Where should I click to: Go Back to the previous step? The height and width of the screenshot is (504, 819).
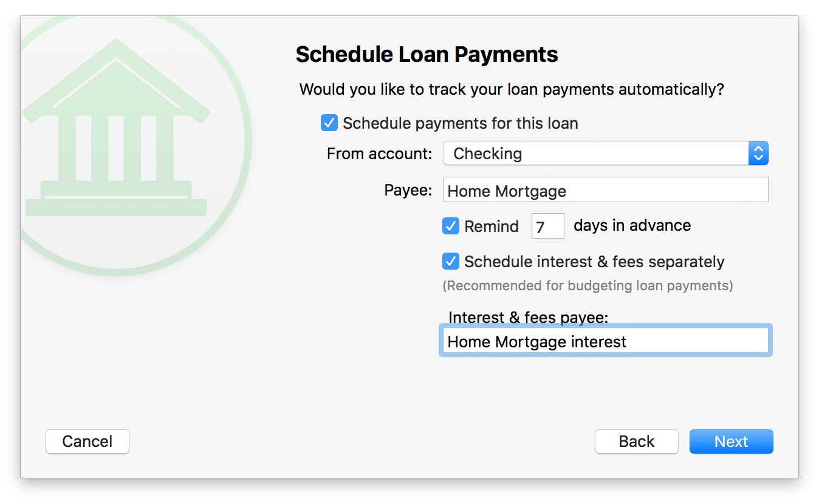click(636, 441)
